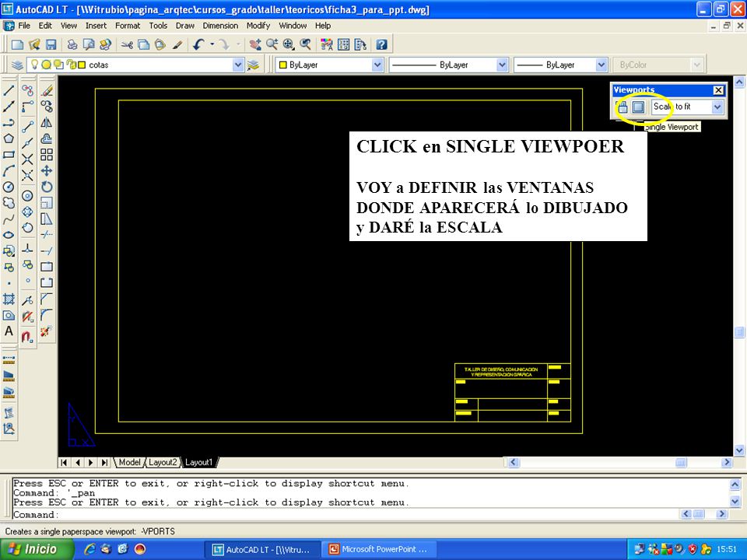Toggle cotas freeze in current viewport icon
Image resolution: width=747 pixels, height=560 pixels.
[x=58, y=65]
